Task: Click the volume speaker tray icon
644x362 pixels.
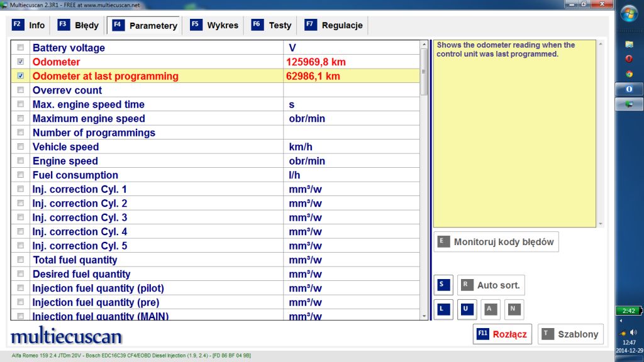Action: tap(633, 332)
